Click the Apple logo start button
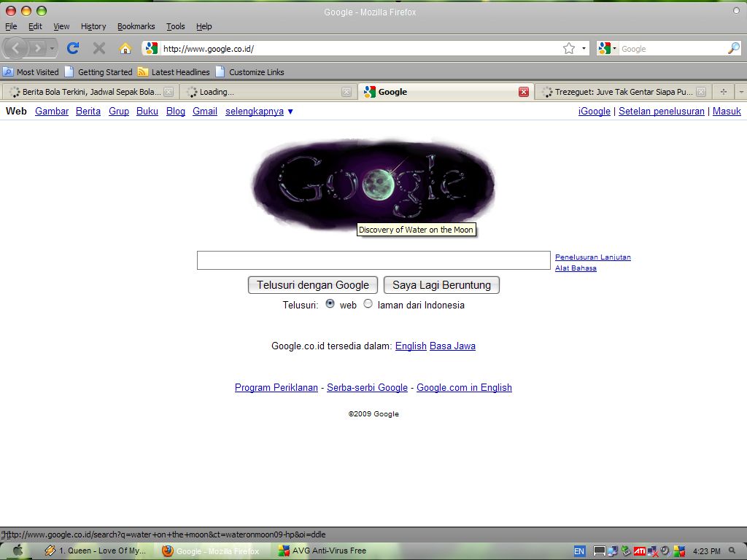 click(18, 551)
